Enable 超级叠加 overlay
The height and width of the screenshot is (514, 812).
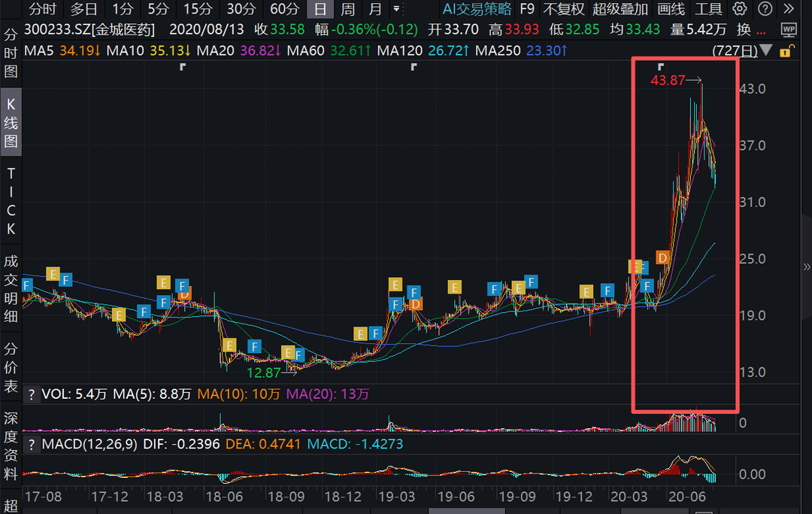pyautogui.click(x=620, y=9)
